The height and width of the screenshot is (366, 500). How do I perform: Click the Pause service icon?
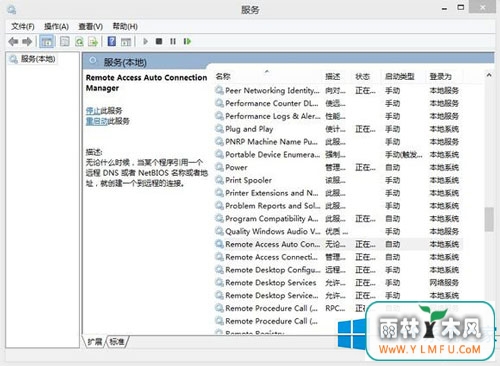pos(173,41)
